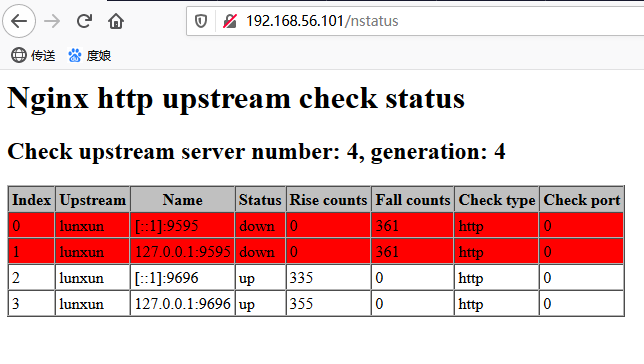Click http check type for 127.0.0.1:9595

pos(497,251)
